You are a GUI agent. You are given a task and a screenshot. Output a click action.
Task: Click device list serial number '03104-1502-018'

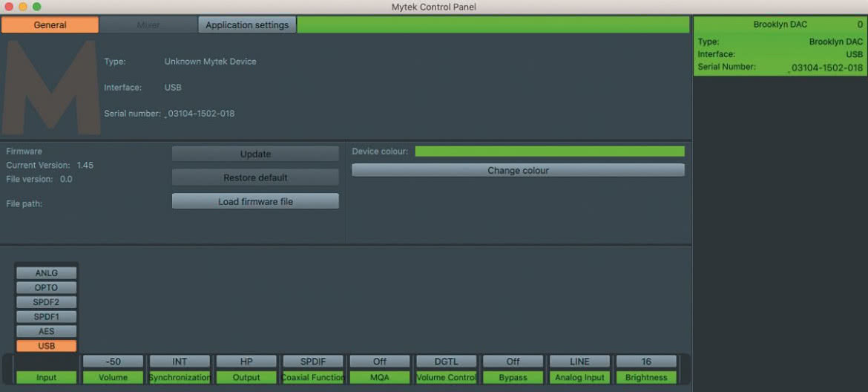(x=828, y=68)
